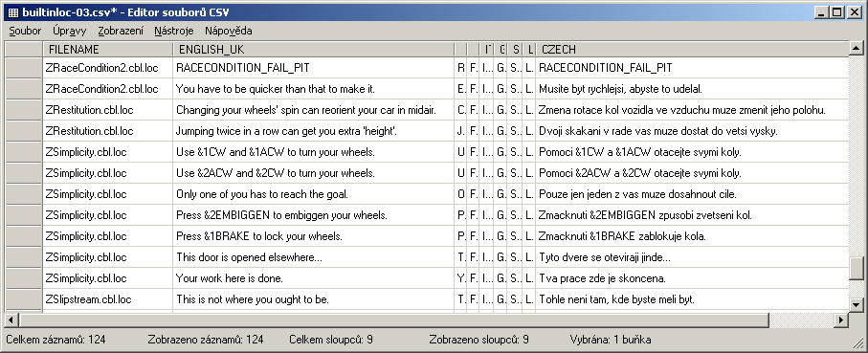The image size is (868, 353).
Task: Select cell 'Tyto dvere se oteviraji jinde...'
Action: point(692,256)
